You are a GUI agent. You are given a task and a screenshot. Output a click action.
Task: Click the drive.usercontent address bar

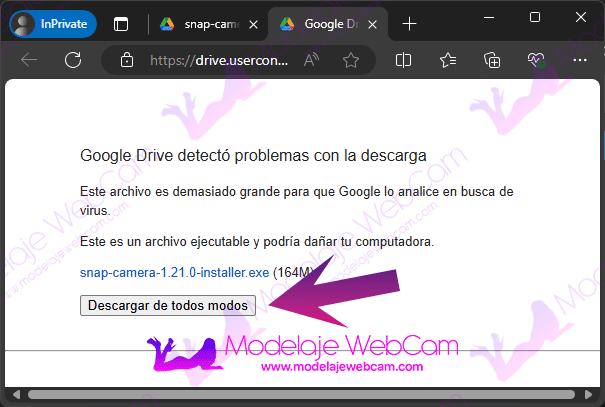coord(219,61)
